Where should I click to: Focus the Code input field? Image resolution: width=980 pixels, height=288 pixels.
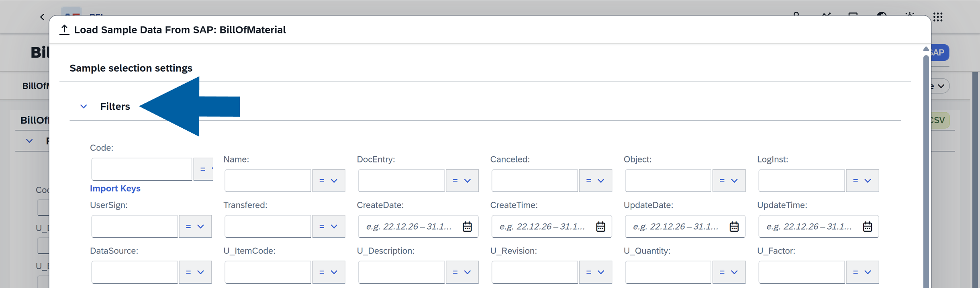click(142, 169)
